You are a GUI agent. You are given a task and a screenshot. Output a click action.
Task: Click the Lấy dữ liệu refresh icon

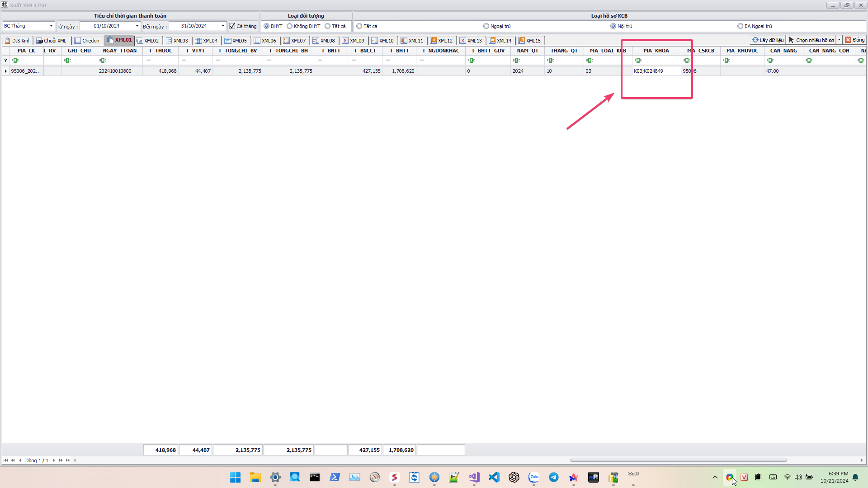pos(755,40)
